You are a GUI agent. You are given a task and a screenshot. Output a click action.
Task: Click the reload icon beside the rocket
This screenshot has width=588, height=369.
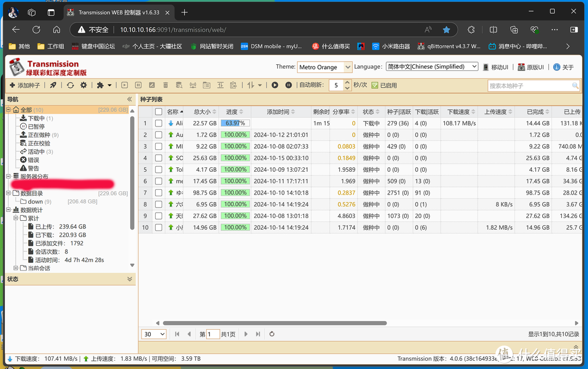pyautogui.click(x=70, y=85)
